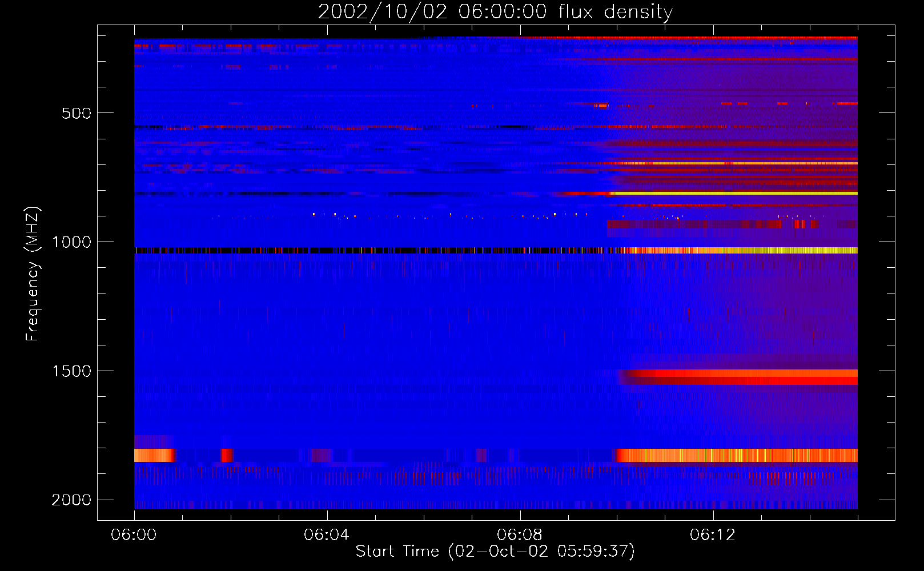The image size is (924, 571).
Task: Click the '06:04' time axis label
Action: pos(327,535)
